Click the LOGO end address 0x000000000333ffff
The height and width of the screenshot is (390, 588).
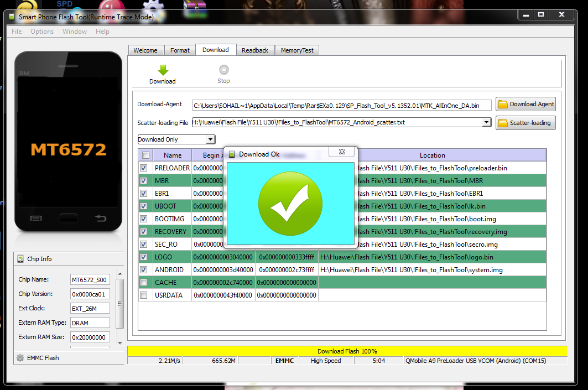coord(287,257)
